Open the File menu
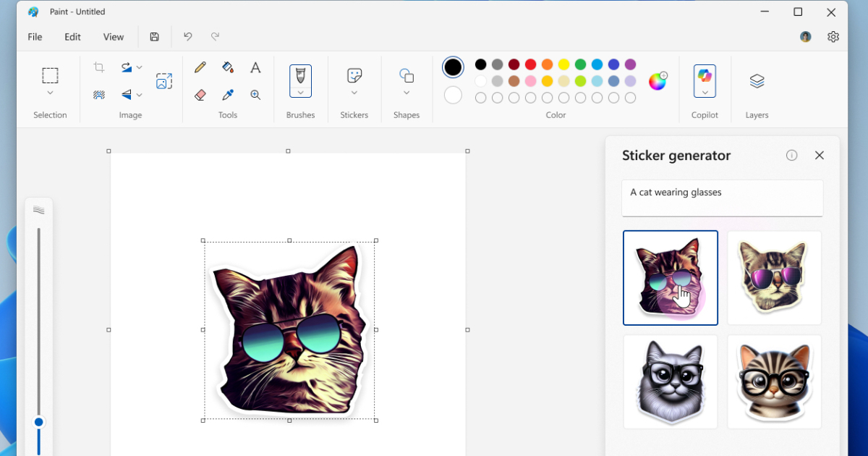The height and width of the screenshot is (456, 868). point(35,37)
